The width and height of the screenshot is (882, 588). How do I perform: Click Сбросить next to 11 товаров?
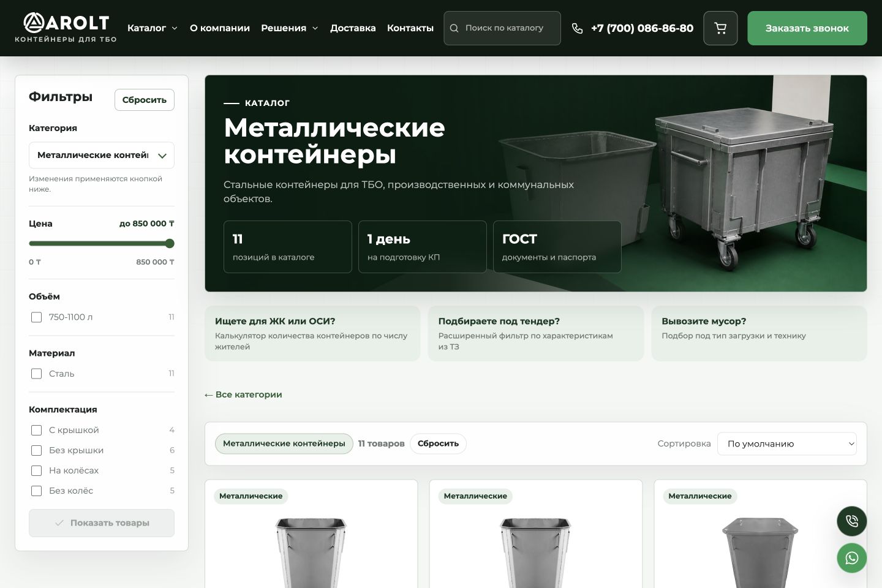(x=438, y=443)
